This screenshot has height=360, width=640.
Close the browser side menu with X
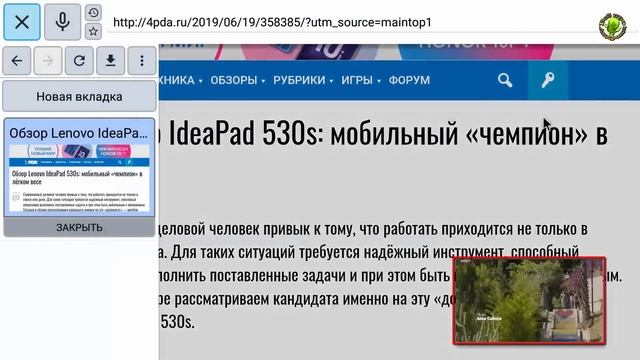[x=22, y=22]
